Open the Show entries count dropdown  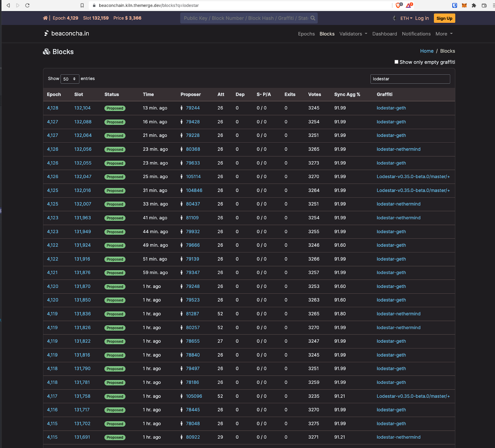pos(70,79)
